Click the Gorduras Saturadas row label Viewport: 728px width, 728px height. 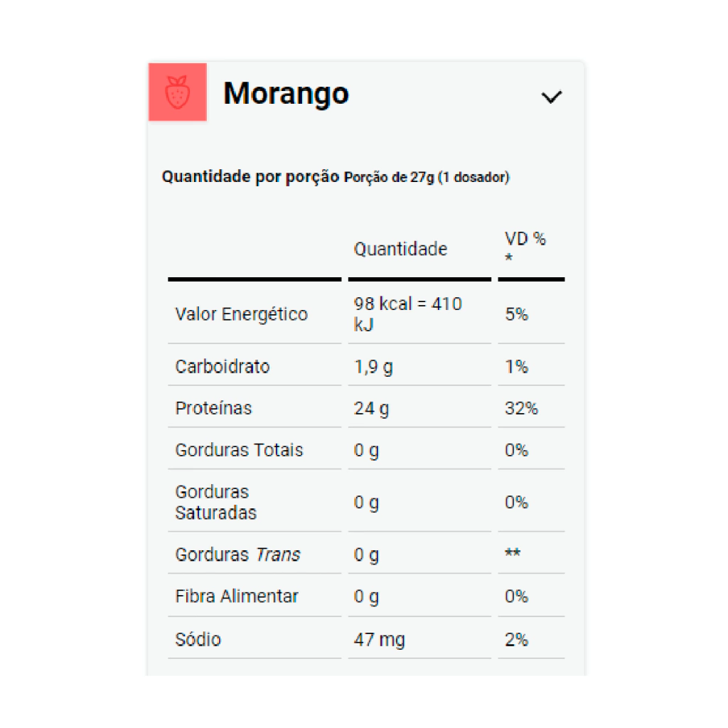[x=215, y=502]
